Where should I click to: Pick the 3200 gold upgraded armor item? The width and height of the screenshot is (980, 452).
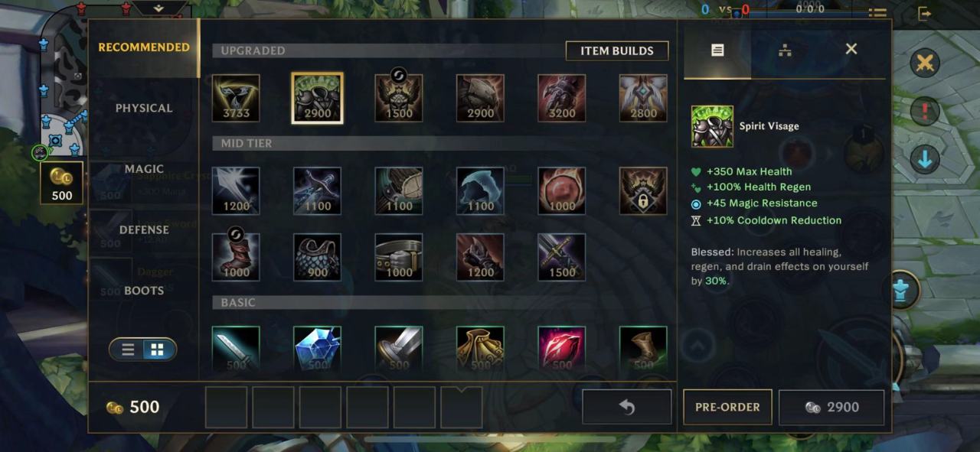561,98
